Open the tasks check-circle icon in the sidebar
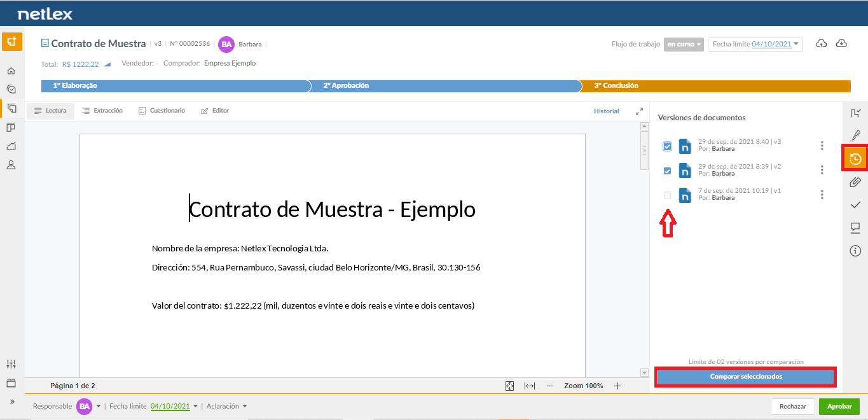Image resolution: width=868 pixels, height=420 pixels. (11, 90)
